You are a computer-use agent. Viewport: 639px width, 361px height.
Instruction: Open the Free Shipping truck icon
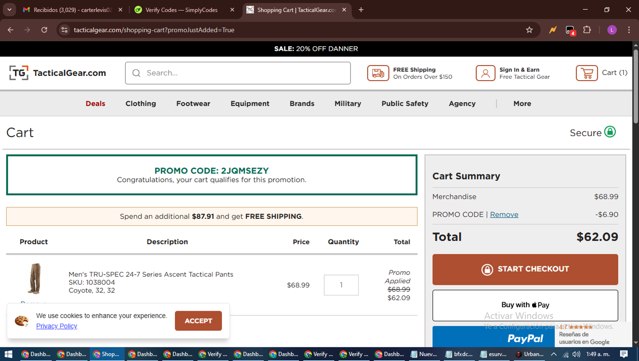(x=378, y=73)
